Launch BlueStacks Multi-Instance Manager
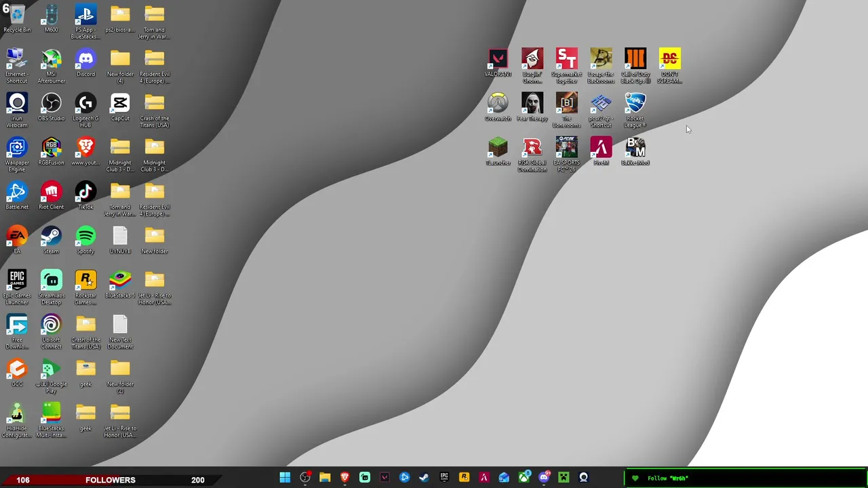This screenshot has height=488, width=868. click(x=52, y=420)
